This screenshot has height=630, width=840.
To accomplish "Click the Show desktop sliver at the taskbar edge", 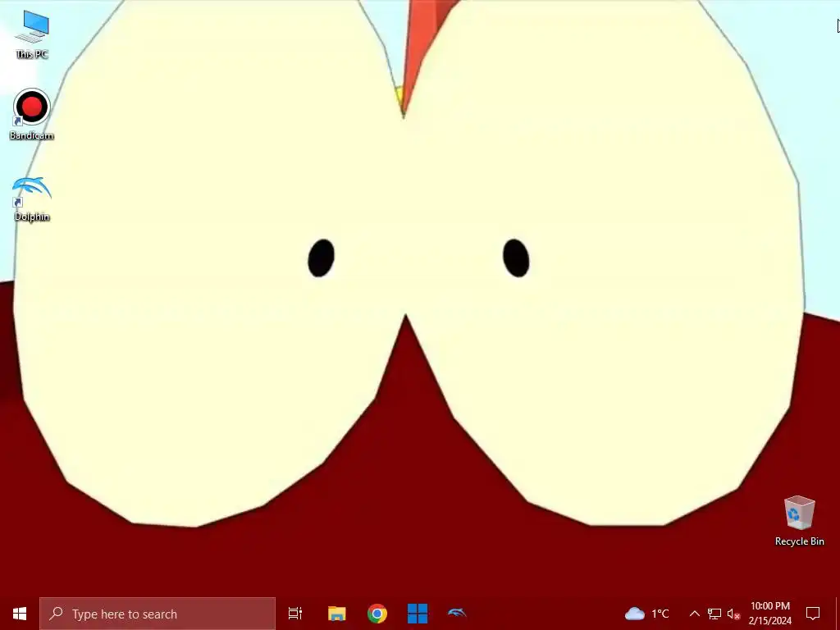I will [x=838, y=614].
